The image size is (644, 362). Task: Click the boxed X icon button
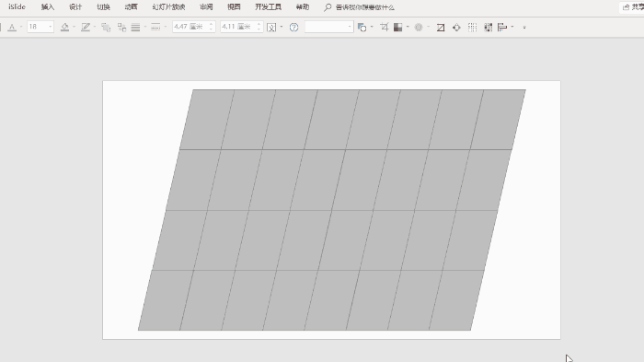pos(271,28)
